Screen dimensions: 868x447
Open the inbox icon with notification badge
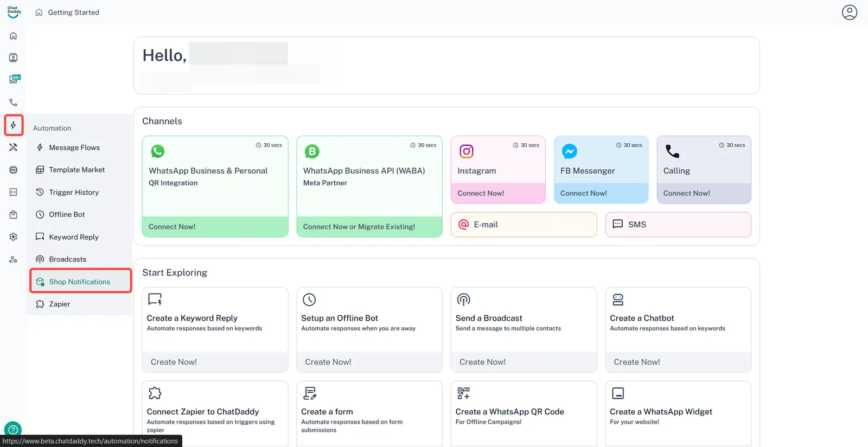(x=14, y=79)
